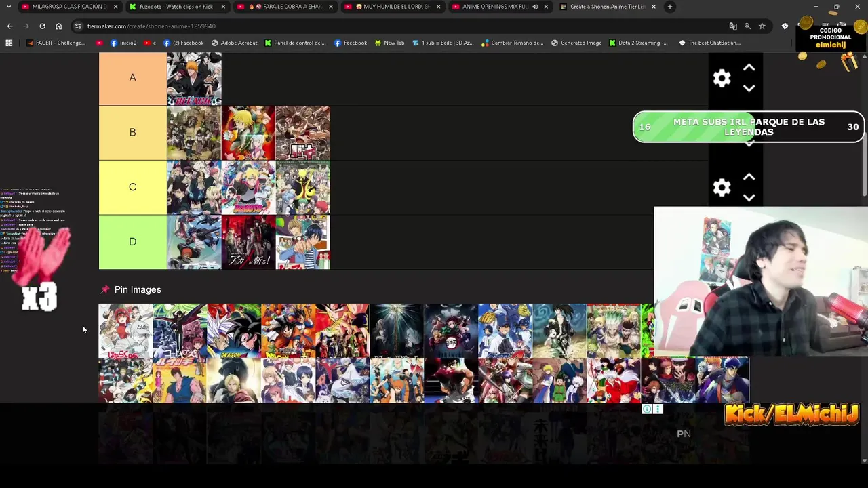This screenshot has height=488, width=868.
Task: Move tier C row down with the arrow
Action: point(749,197)
